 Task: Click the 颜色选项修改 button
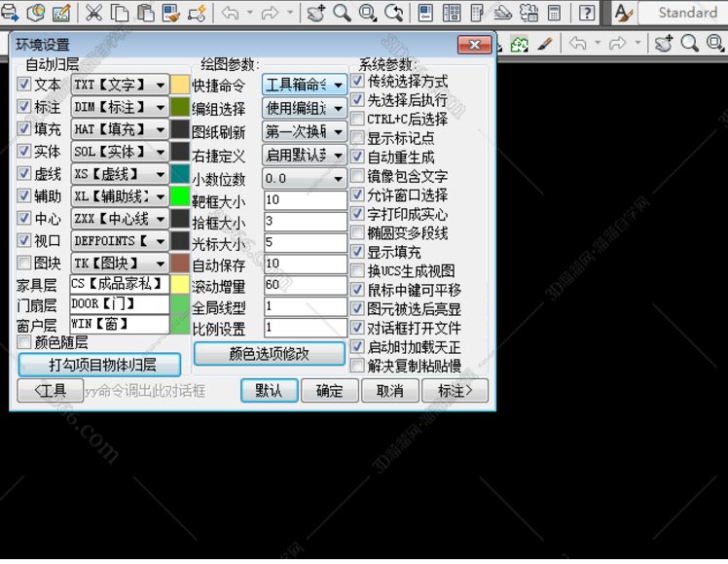pos(270,354)
